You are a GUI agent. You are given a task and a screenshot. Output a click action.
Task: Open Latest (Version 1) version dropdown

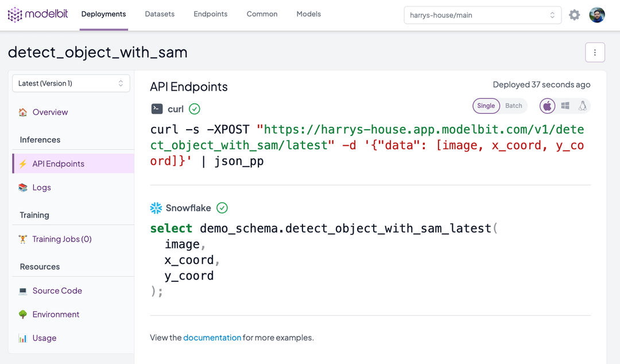71,83
